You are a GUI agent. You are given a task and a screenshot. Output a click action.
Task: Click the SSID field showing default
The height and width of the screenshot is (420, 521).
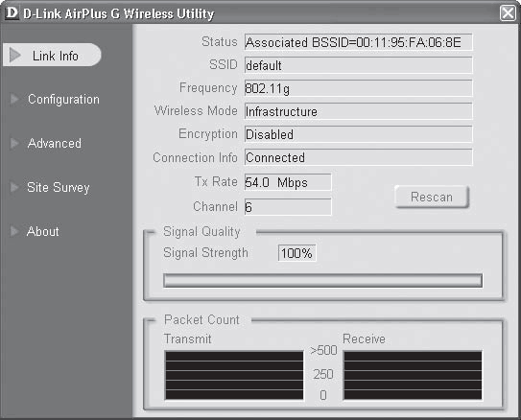(358, 65)
